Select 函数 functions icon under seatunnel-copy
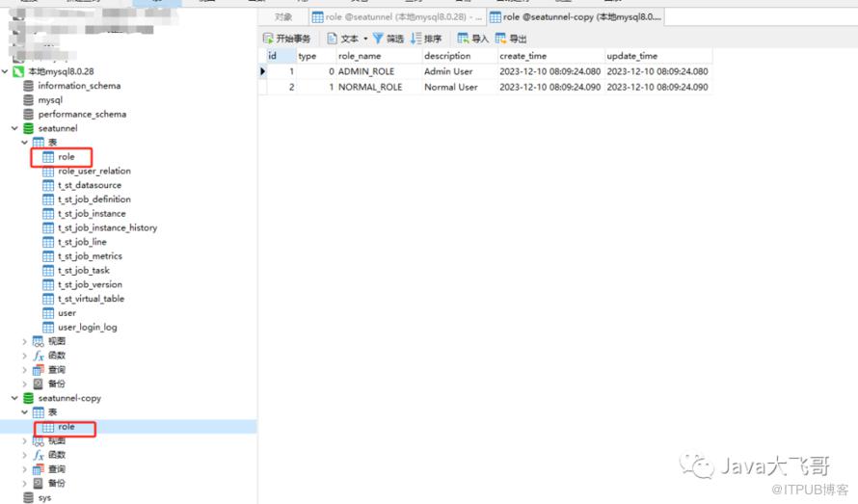The image size is (858, 504). coord(39,455)
